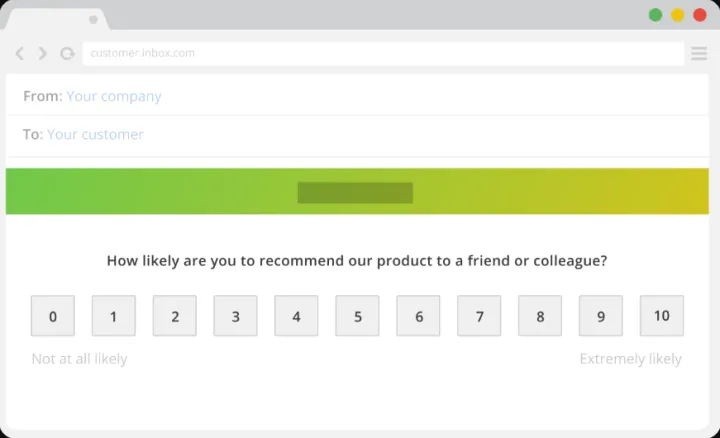This screenshot has width=720, height=438.
Task: Choose score 1 on the survey
Action: click(x=114, y=316)
